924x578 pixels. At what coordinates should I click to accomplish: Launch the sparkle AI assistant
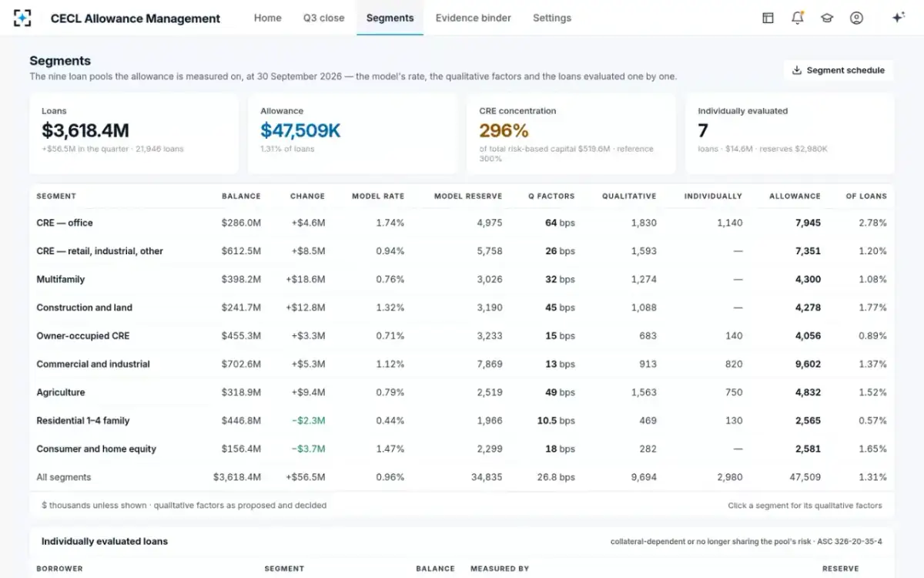898,18
